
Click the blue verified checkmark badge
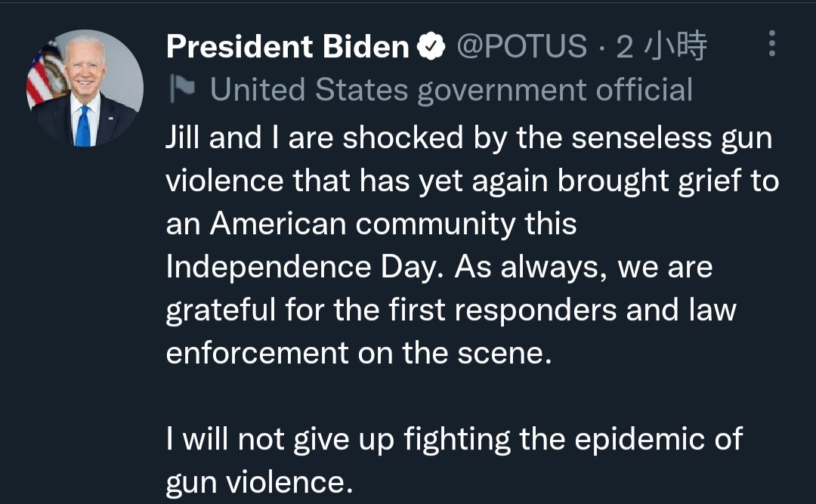click(431, 47)
